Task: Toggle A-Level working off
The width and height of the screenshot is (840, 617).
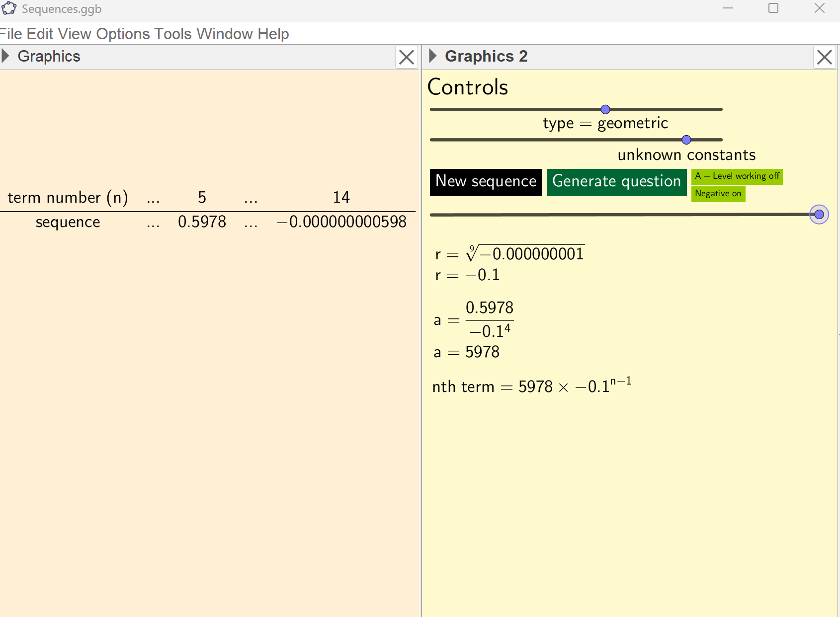Action: [x=737, y=176]
